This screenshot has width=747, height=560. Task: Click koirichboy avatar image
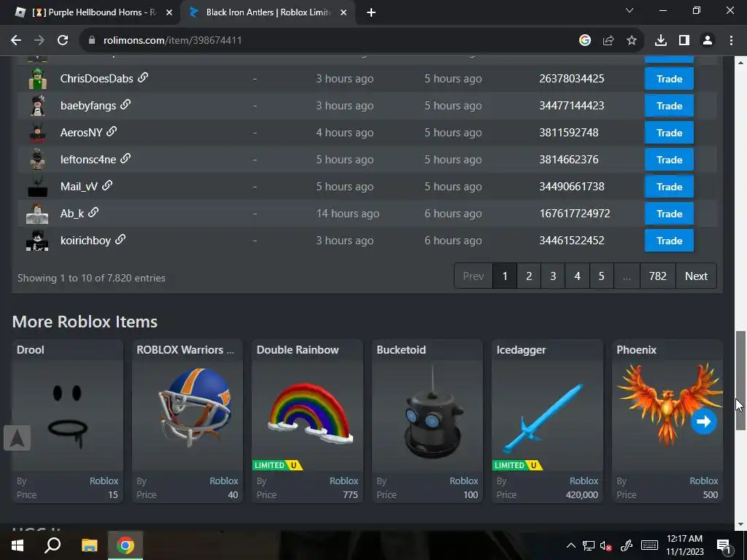pyautogui.click(x=37, y=241)
